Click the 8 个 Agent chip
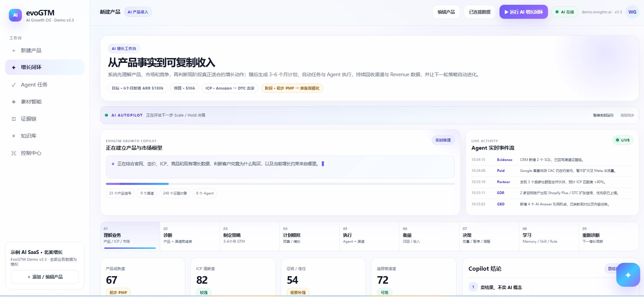The height and width of the screenshot is (297, 644). [x=205, y=193]
